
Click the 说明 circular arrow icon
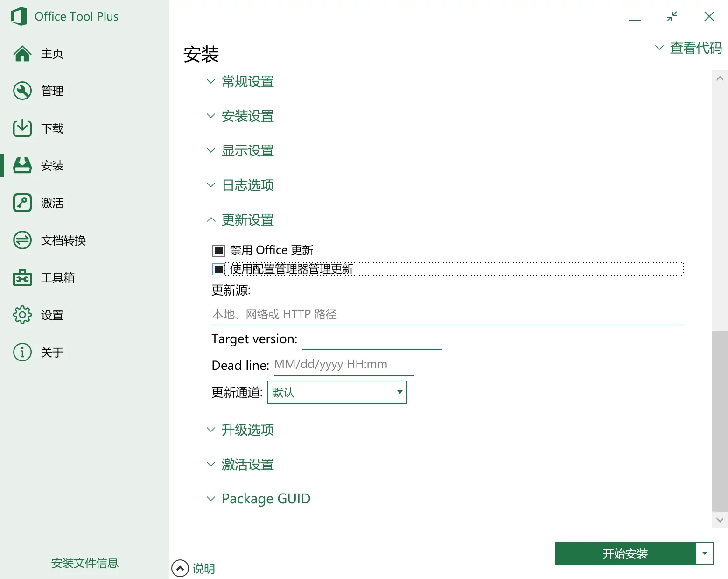180,568
